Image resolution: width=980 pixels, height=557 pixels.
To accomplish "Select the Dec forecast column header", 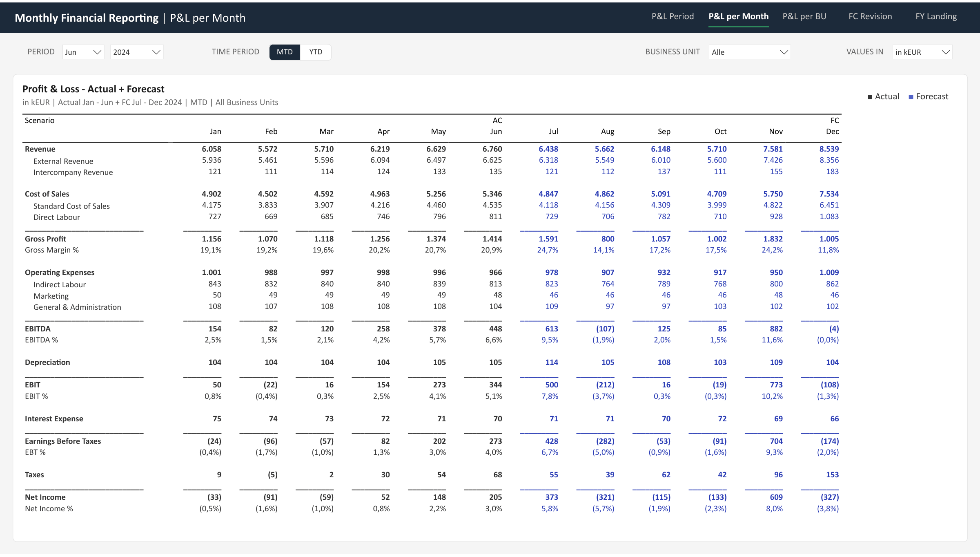I will (x=832, y=132).
